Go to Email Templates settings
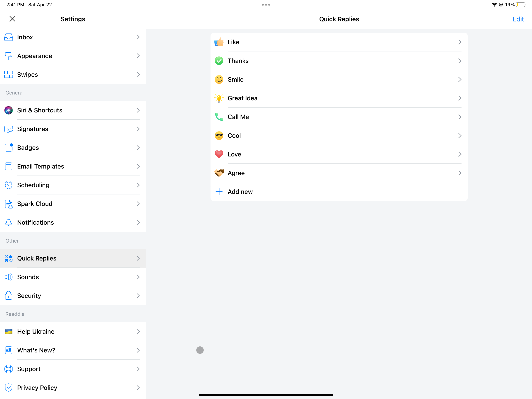 [x=73, y=166]
